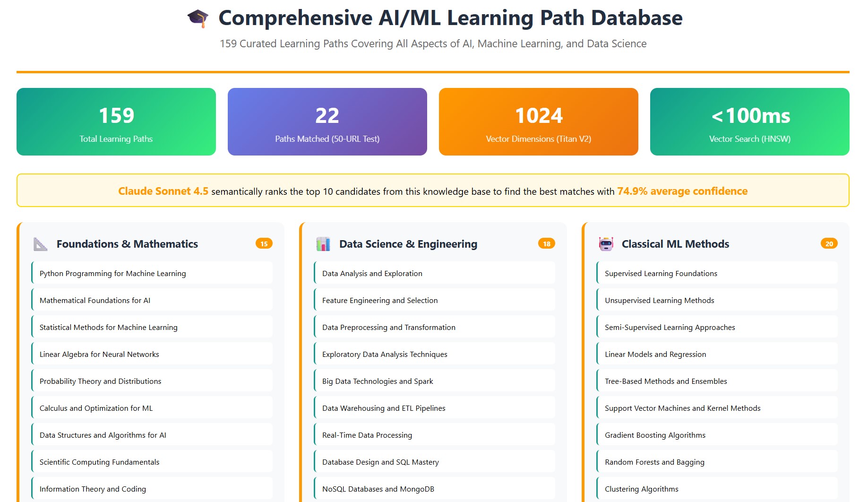Open Unsupervised Learning Methods
The image size is (868, 502).
click(x=717, y=300)
